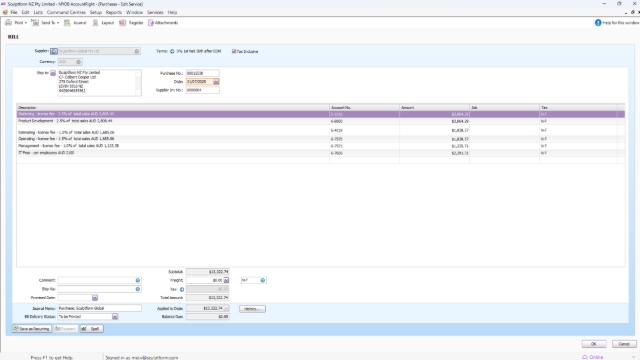This screenshot has height=360, width=640.
Task: Click the Terms zoom arrow icon
Action: [172, 51]
